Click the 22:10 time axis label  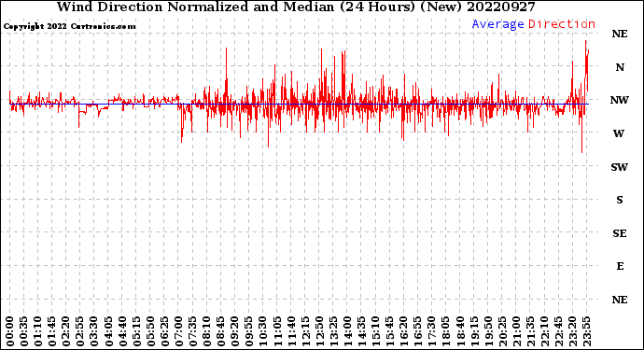point(545,331)
